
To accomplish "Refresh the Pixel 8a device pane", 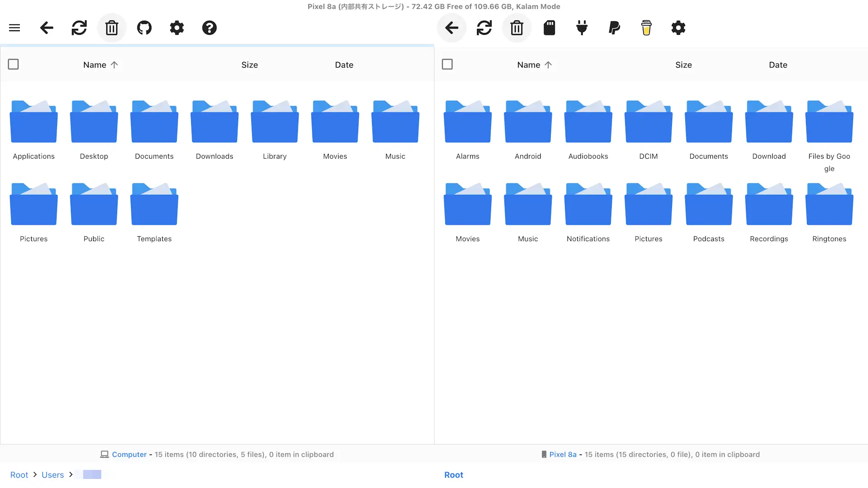I will (484, 28).
